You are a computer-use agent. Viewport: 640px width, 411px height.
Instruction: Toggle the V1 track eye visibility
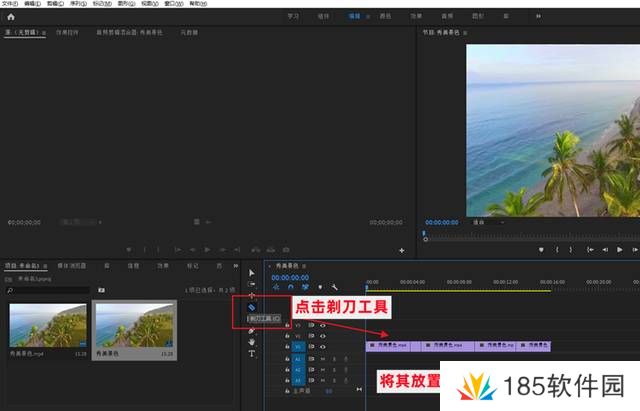point(322,347)
